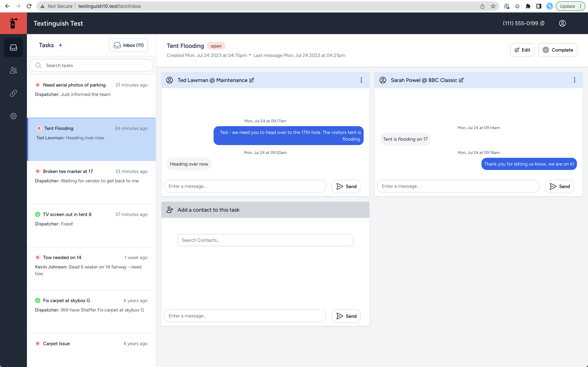Edit Ted Lawman contact name pencil icon
This screenshot has width=588, height=367.
[252, 80]
